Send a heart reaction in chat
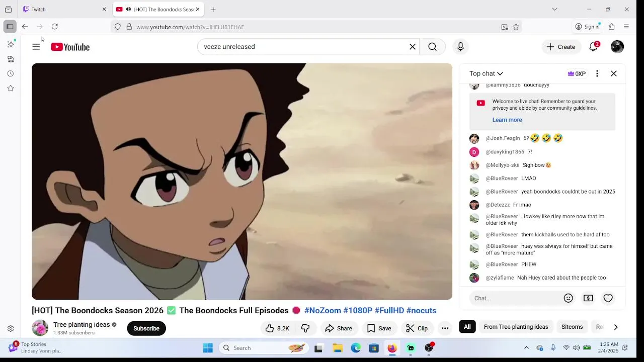Image resolution: width=644 pixels, height=362 pixels. pyautogui.click(x=608, y=298)
